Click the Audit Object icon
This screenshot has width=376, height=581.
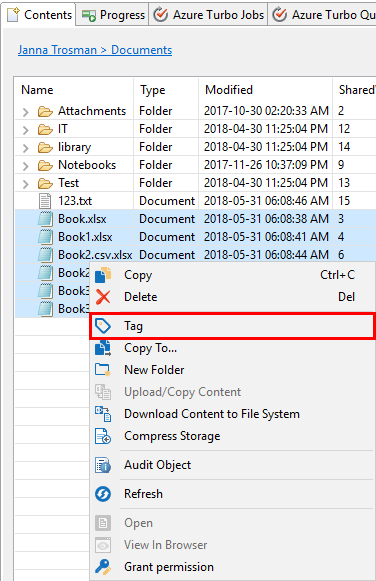(x=103, y=465)
